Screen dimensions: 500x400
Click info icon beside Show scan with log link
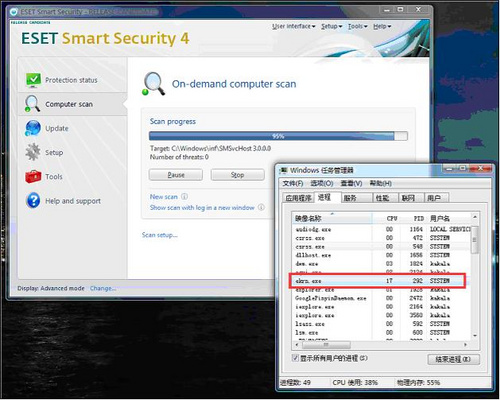(x=261, y=207)
